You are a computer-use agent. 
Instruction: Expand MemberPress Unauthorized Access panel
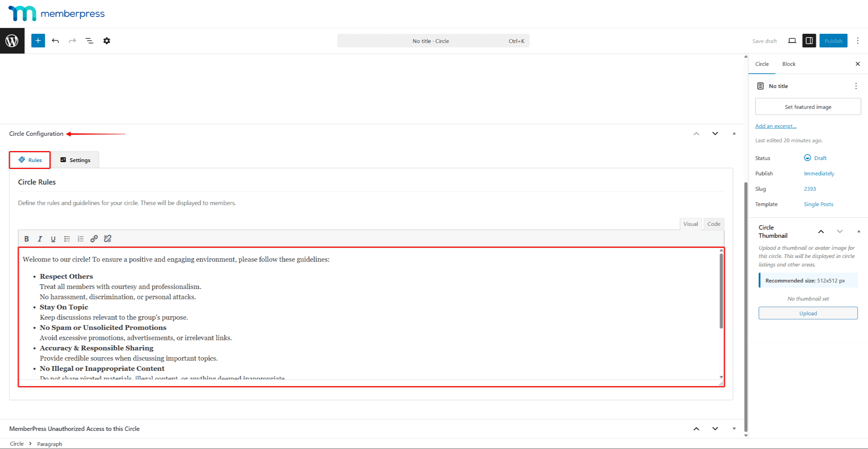[x=734, y=429]
